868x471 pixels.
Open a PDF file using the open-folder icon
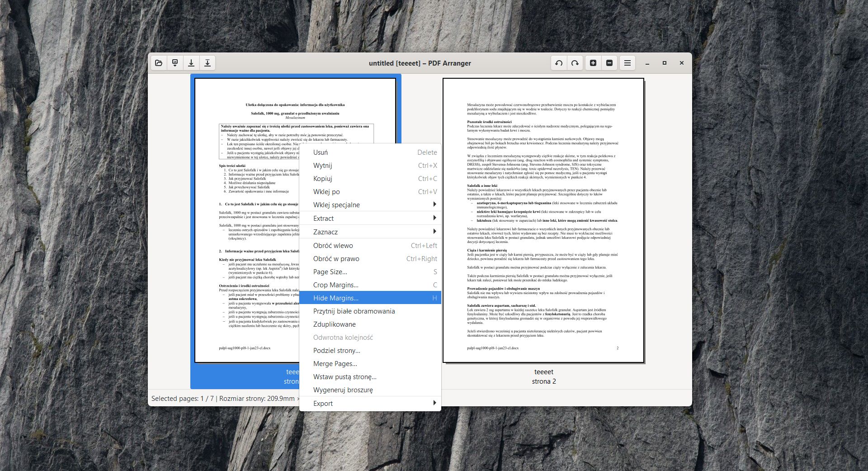point(159,63)
